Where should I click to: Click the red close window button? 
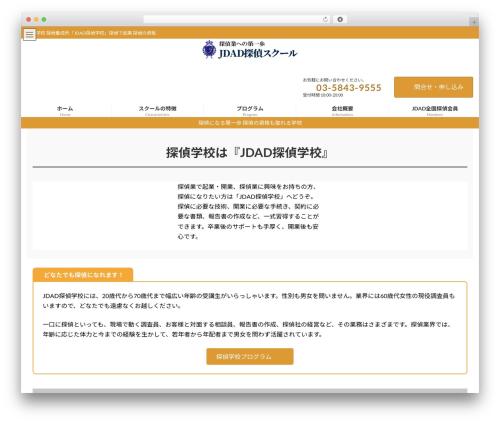[29, 20]
